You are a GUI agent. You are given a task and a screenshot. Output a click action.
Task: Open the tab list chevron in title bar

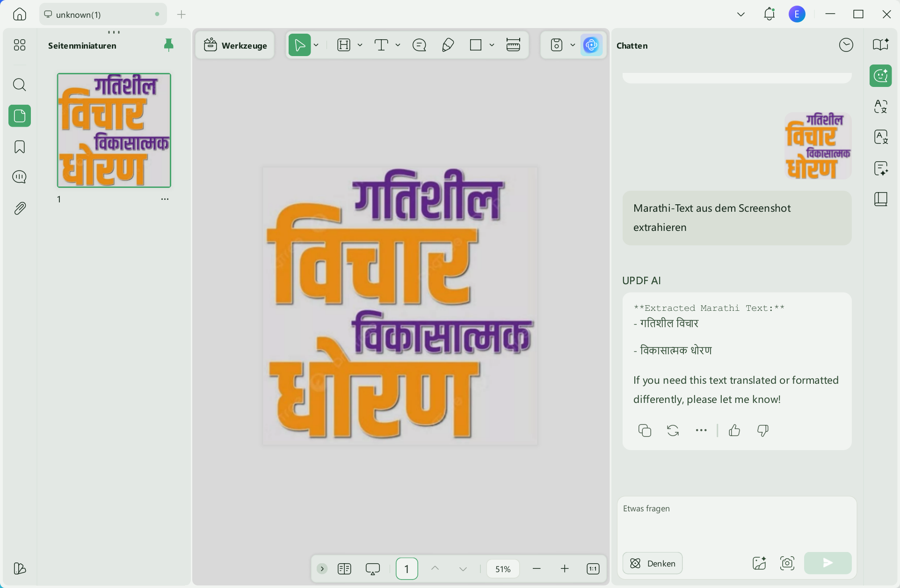click(x=740, y=14)
